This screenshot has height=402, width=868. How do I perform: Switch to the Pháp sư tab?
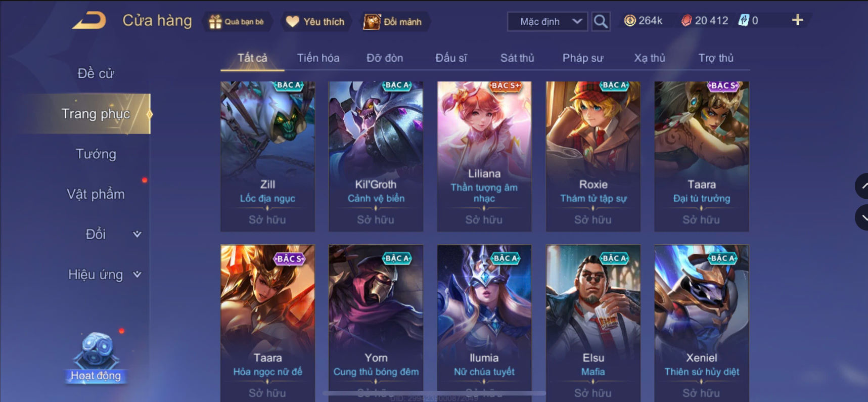[583, 58]
